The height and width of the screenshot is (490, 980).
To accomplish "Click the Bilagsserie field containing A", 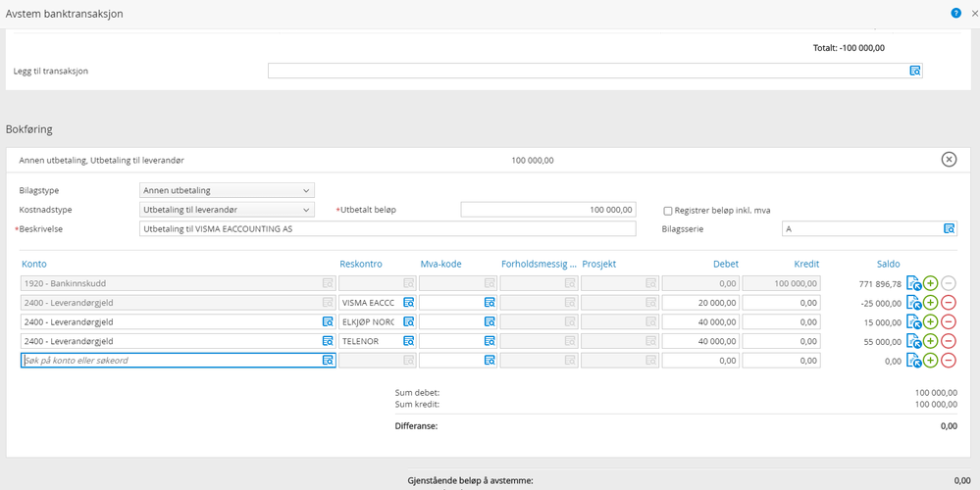I will point(869,229).
